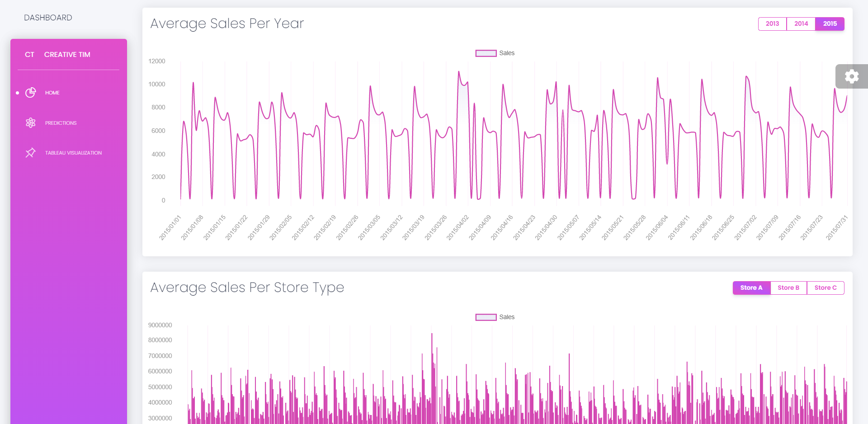The image size is (868, 424).
Task: Click the 2015/04/02 x-axis label
Action: pyautogui.click(x=458, y=228)
